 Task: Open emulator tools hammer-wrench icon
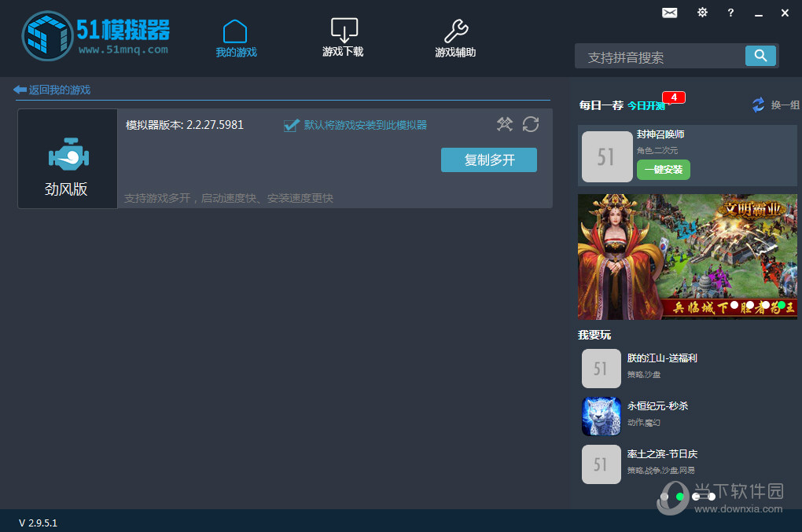pos(505,124)
